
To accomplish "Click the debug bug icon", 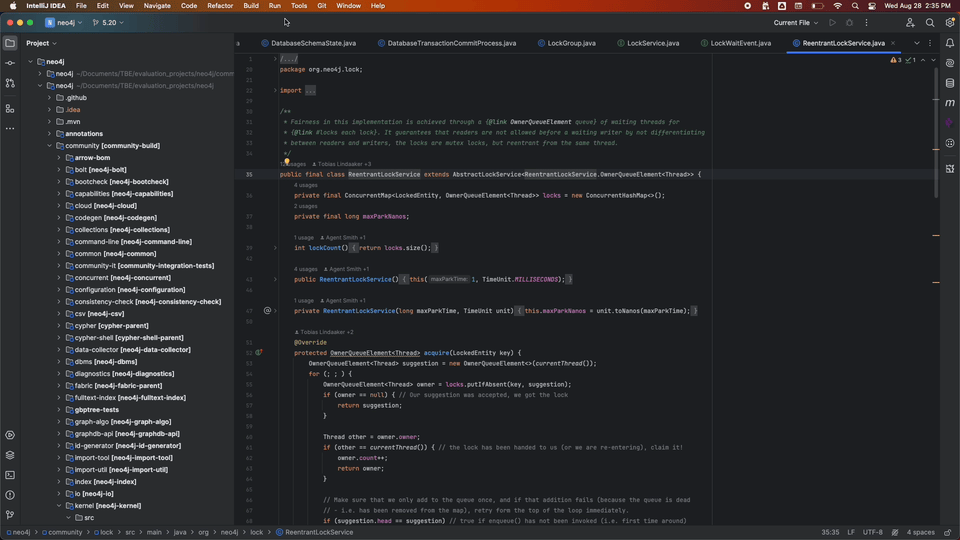I will click(850, 22).
